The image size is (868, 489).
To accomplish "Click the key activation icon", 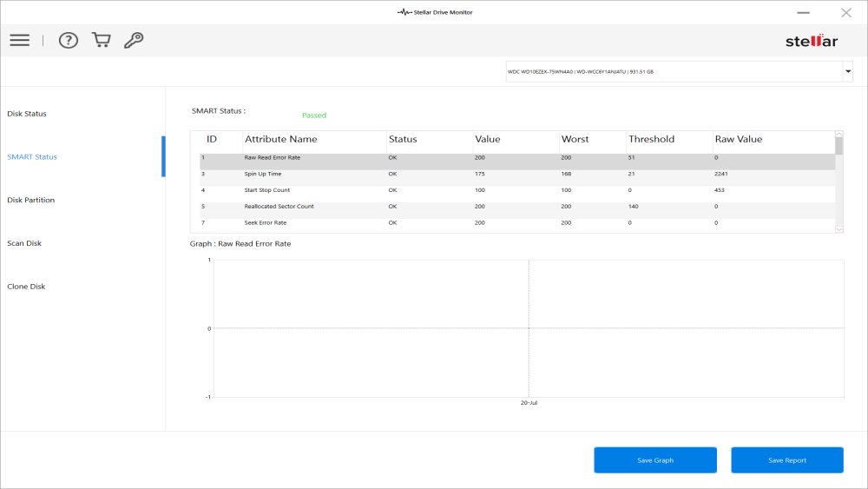I will pyautogui.click(x=134, y=41).
